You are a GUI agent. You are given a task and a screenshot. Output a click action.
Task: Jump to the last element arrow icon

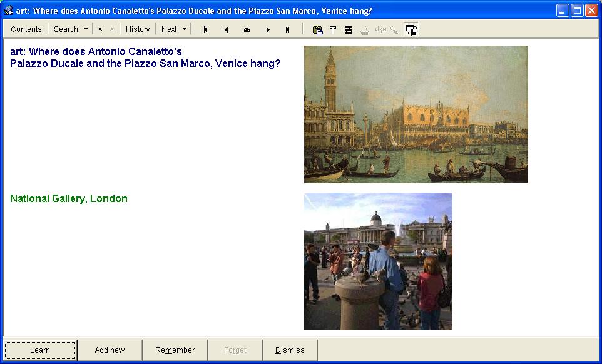pyautogui.click(x=288, y=29)
